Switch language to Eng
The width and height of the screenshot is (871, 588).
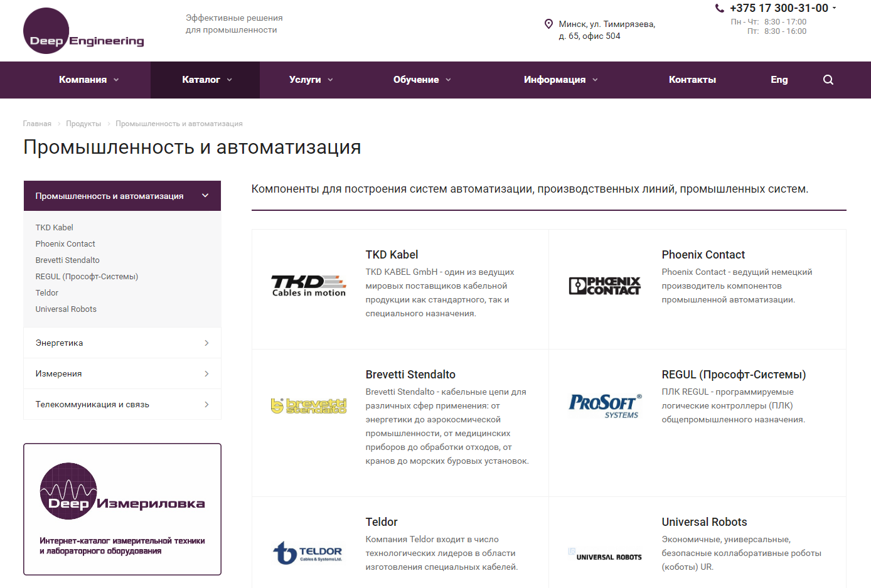[x=779, y=80]
